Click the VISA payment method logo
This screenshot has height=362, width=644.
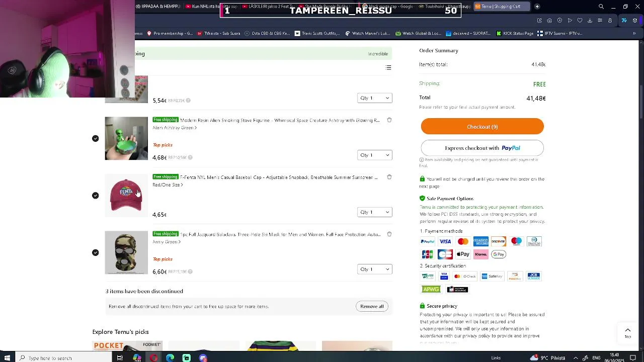(x=445, y=241)
